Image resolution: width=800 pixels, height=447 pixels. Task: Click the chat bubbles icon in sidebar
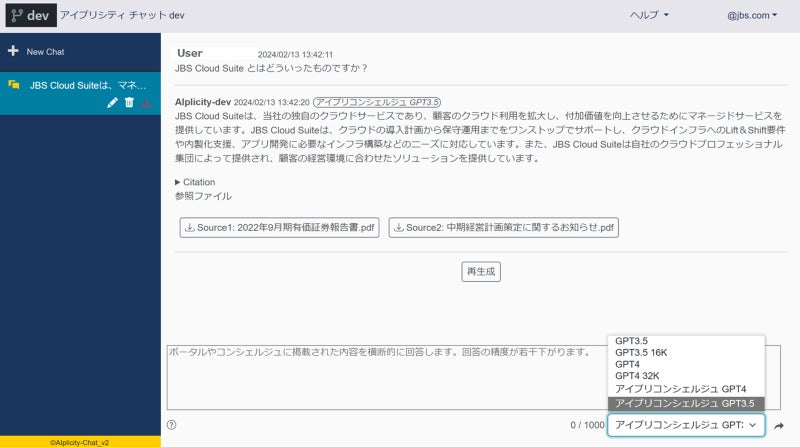tap(14, 85)
